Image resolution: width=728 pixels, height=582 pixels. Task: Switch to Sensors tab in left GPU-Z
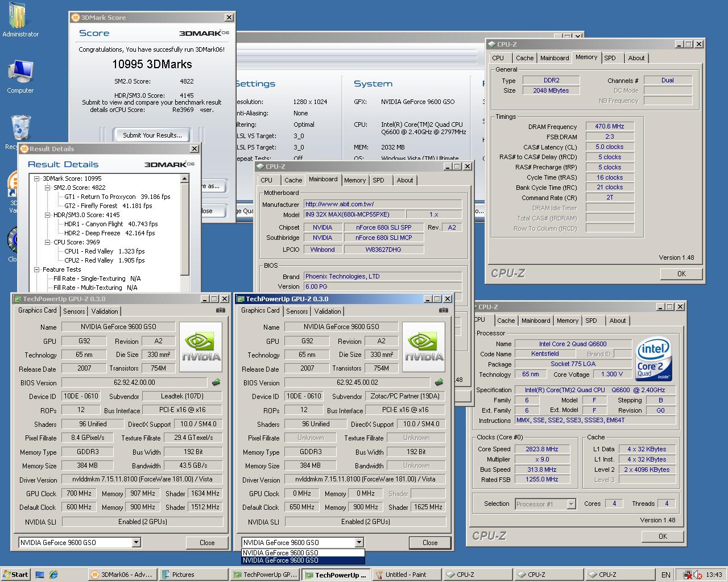(x=74, y=311)
